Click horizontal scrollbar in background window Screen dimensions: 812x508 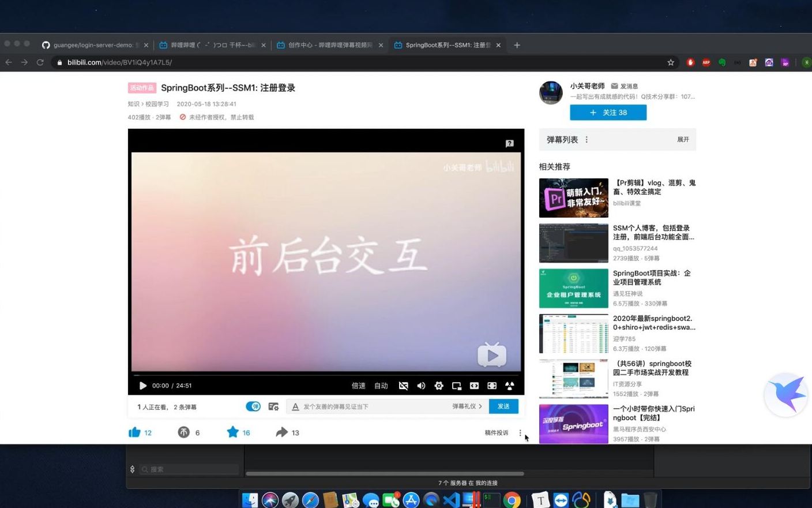pyautogui.click(x=385, y=473)
